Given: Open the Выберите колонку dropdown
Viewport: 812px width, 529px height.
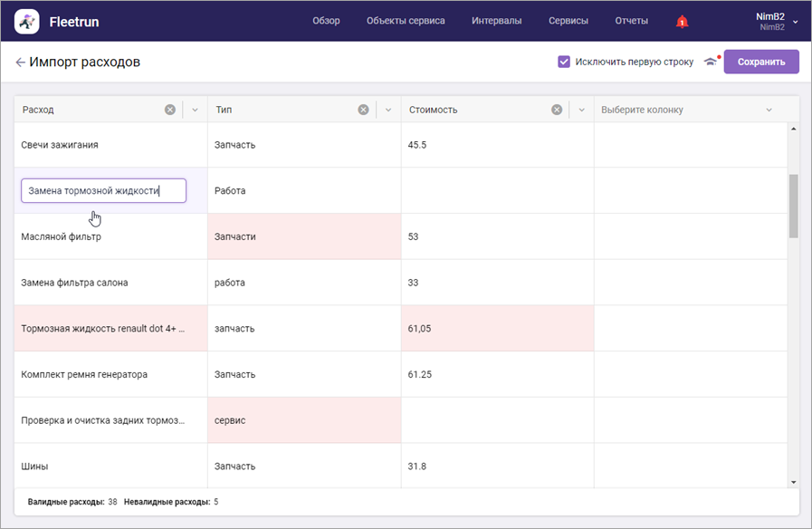Looking at the screenshot, I should pos(688,110).
